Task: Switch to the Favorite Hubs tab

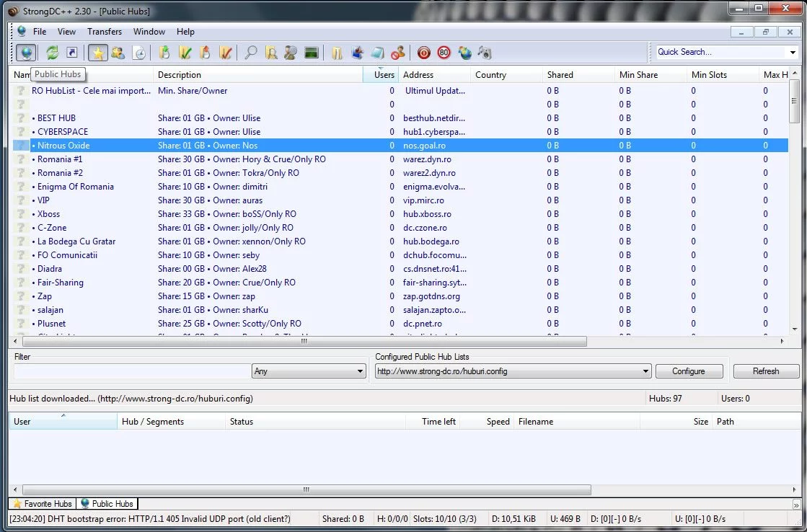Action: point(43,504)
